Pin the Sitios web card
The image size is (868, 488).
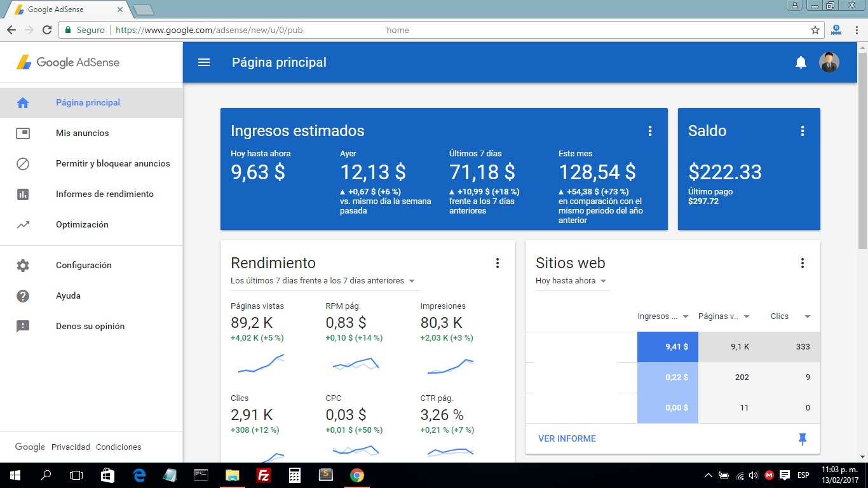pyautogui.click(x=802, y=438)
